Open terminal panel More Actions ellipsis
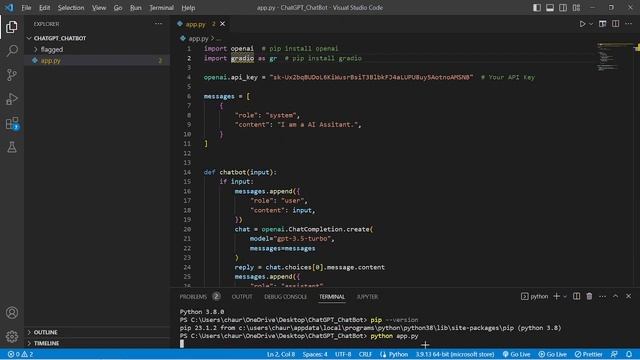This screenshot has width=640, height=360. [x=602, y=296]
